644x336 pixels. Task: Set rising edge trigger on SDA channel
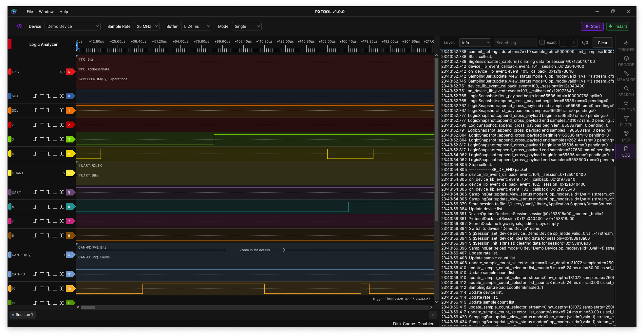pos(35,96)
